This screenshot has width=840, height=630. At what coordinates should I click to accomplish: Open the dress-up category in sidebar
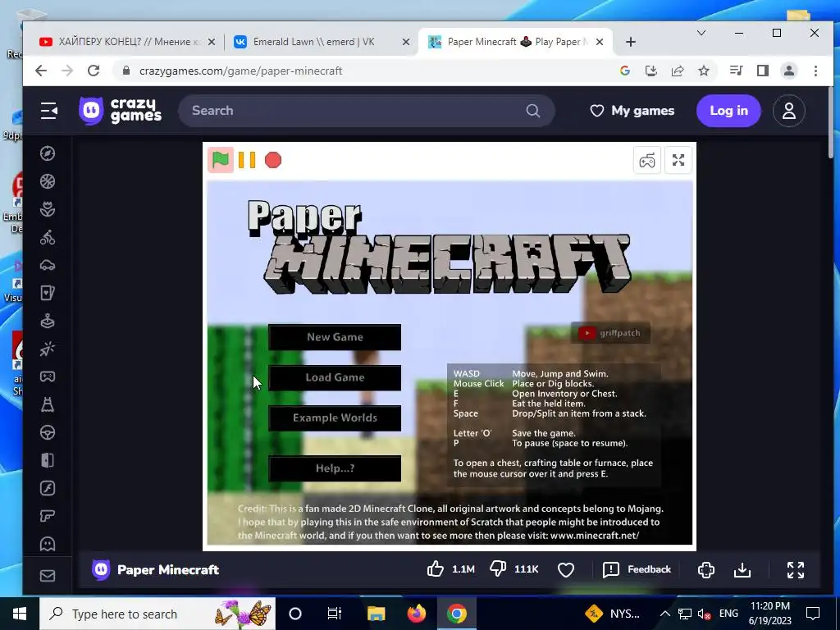click(x=48, y=404)
